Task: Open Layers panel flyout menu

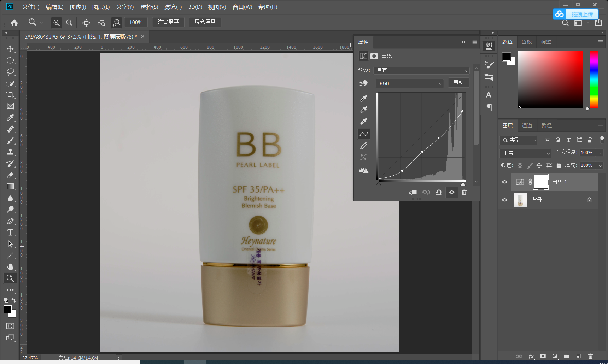Action: click(x=600, y=125)
